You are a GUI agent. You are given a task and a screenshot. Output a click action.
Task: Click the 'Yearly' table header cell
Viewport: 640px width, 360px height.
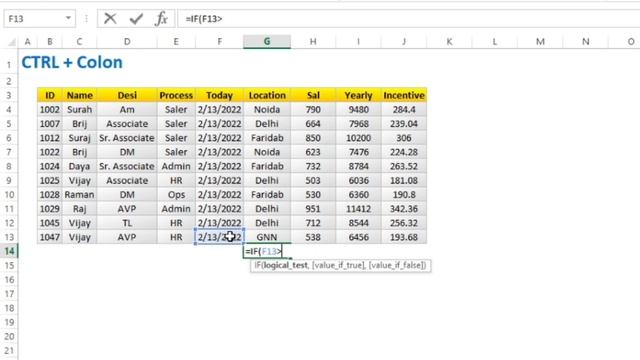[358, 95]
